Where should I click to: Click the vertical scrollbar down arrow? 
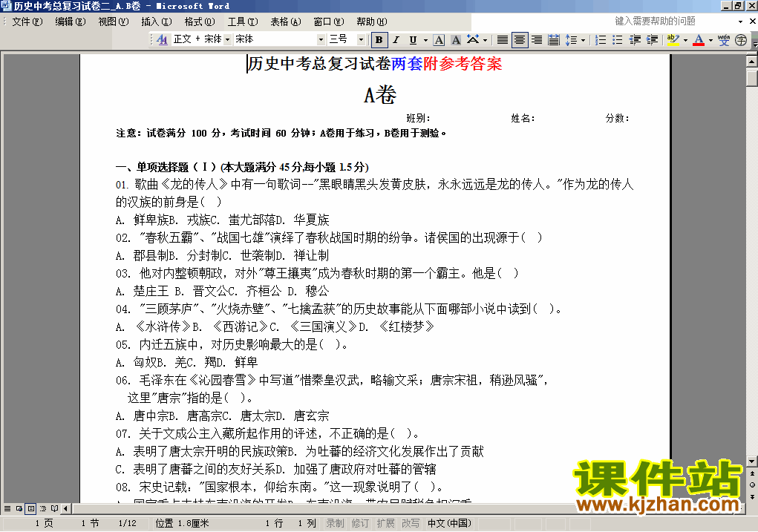[x=752, y=462]
